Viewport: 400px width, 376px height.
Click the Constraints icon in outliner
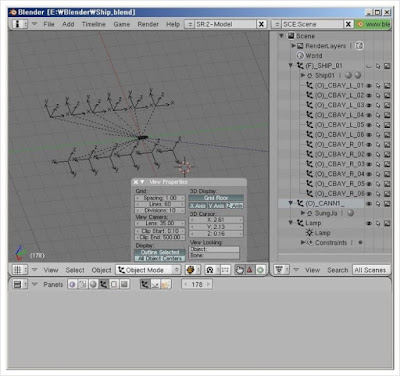310,243
